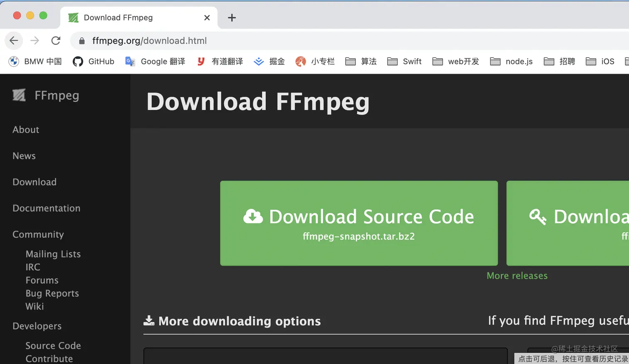629x364 pixels.
Task: Open the IRC link
Action: coord(33,267)
